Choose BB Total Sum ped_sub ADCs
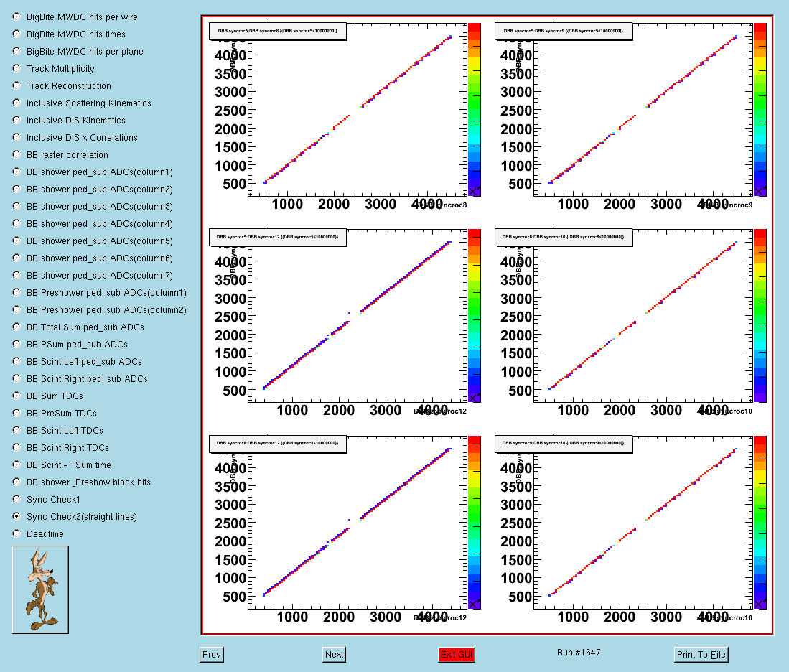 (x=17, y=327)
